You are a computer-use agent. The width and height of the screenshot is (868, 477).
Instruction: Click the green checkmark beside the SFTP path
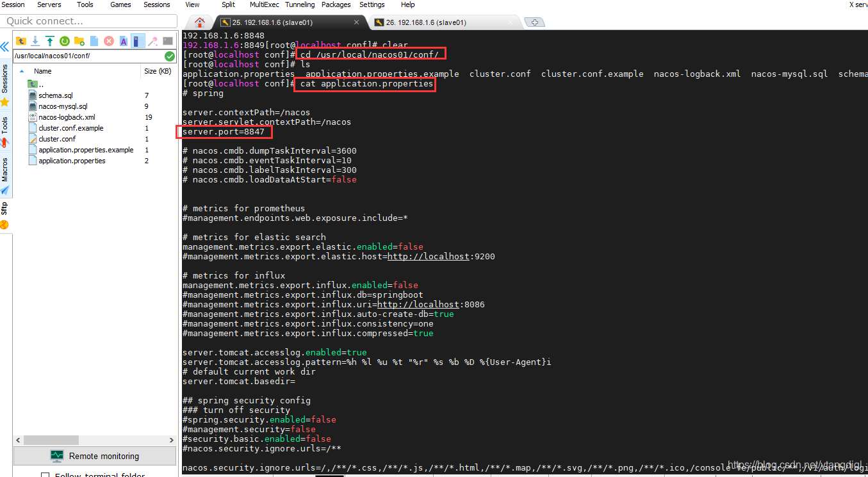pyautogui.click(x=169, y=56)
